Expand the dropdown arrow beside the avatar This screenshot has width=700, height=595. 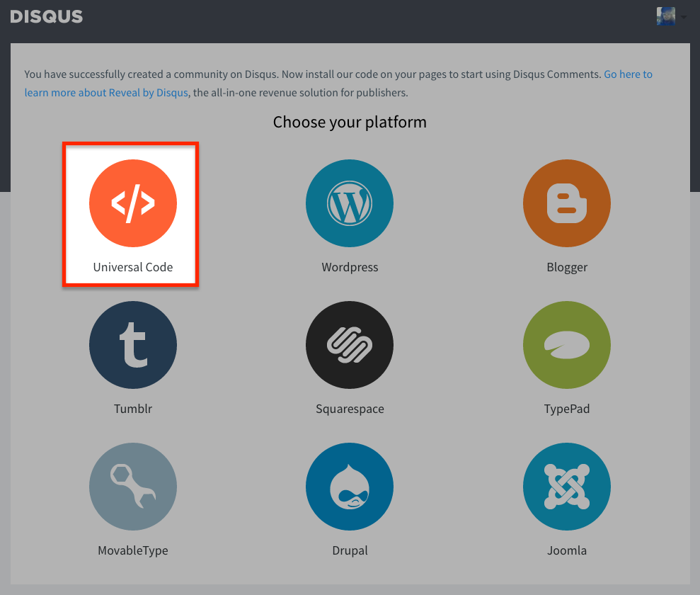click(x=684, y=17)
